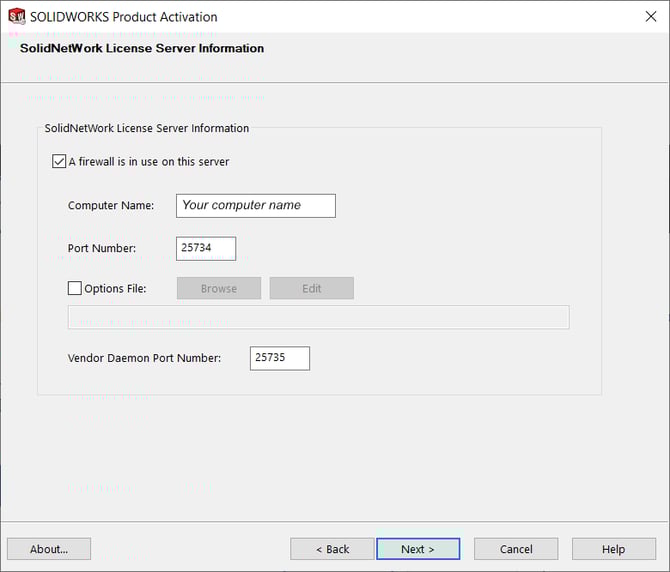Click the Edit button beside Browse

pyautogui.click(x=311, y=288)
